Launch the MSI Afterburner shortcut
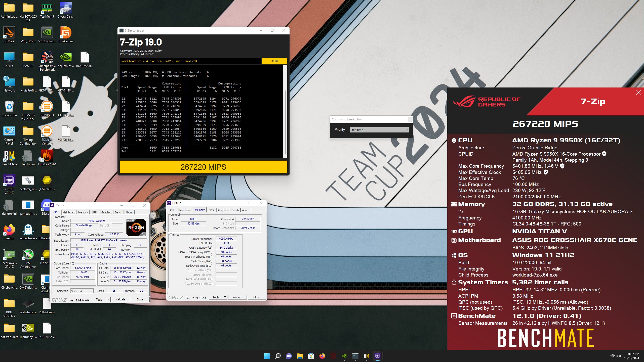The width and height of the screenshot is (644, 362). point(28,258)
